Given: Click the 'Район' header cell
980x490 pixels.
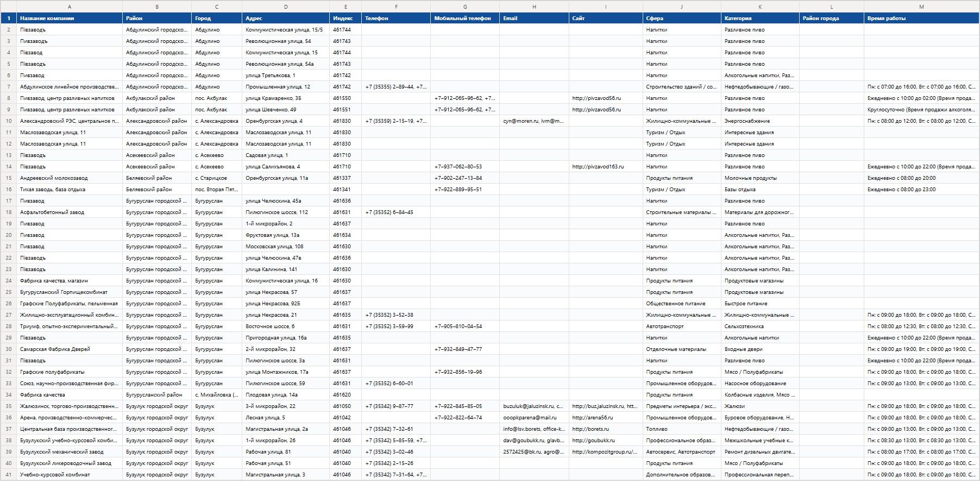Looking at the screenshot, I should [157, 18].
